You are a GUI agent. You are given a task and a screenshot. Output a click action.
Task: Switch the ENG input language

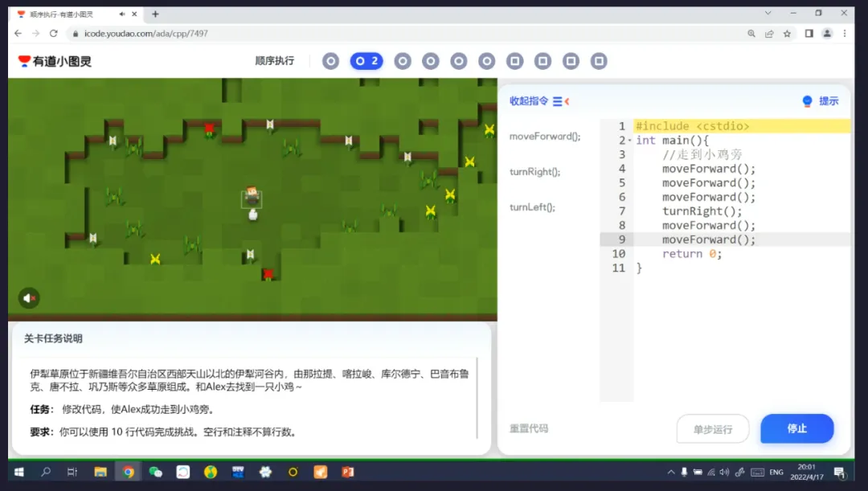point(776,473)
